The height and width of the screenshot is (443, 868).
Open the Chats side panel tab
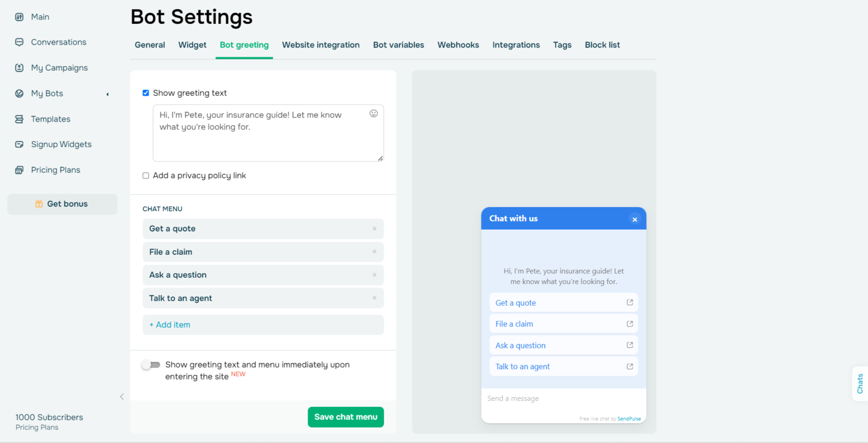(859, 384)
